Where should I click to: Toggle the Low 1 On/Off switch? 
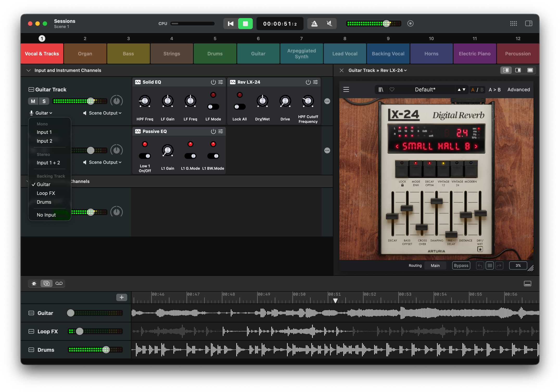coord(145,156)
